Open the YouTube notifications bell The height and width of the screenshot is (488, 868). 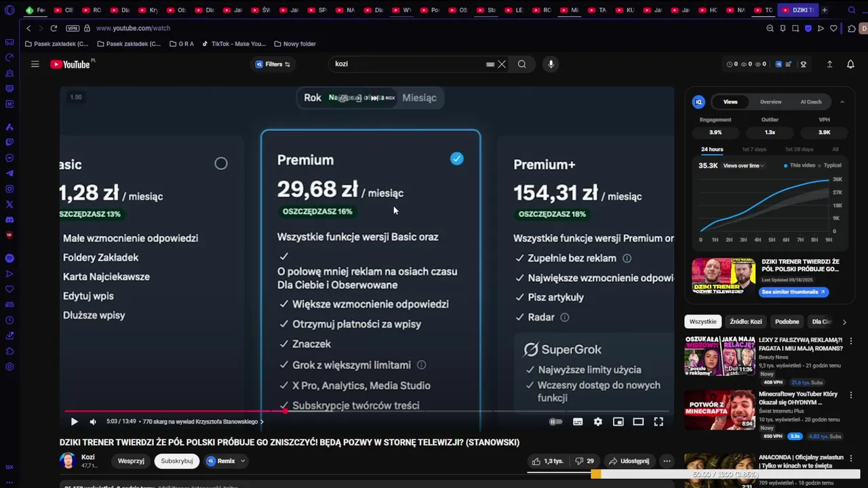850,64
